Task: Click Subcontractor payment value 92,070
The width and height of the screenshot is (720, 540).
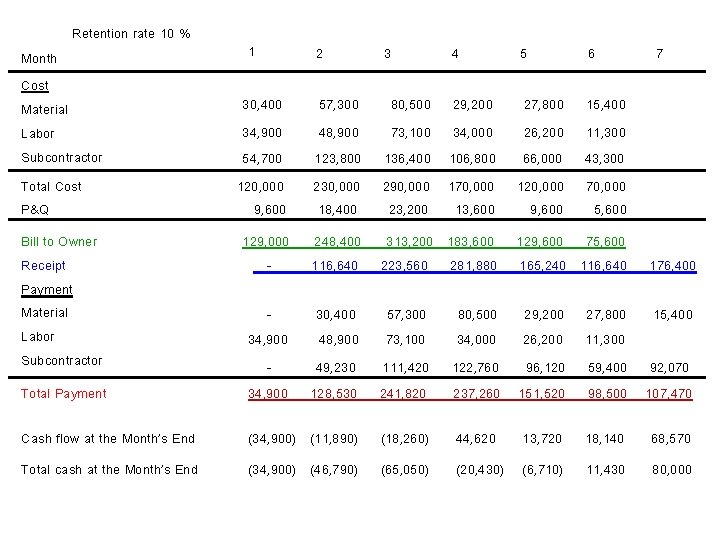Action: point(669,368)
